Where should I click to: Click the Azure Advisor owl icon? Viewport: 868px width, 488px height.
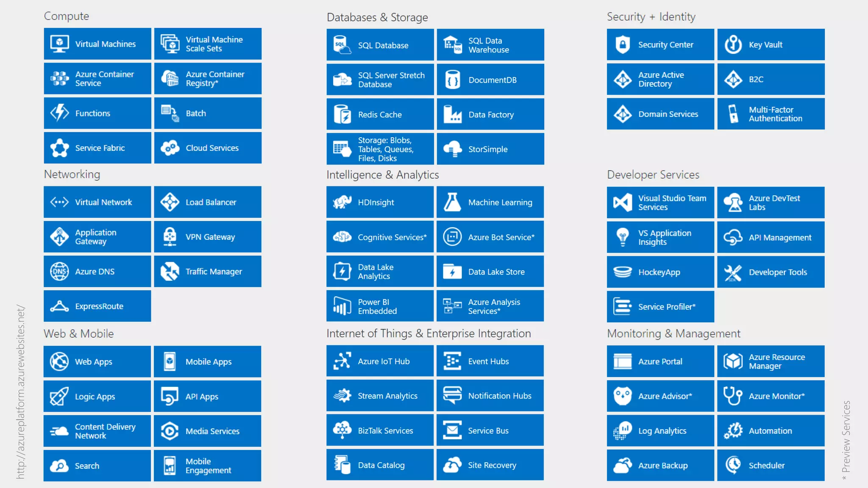[623, 396]
